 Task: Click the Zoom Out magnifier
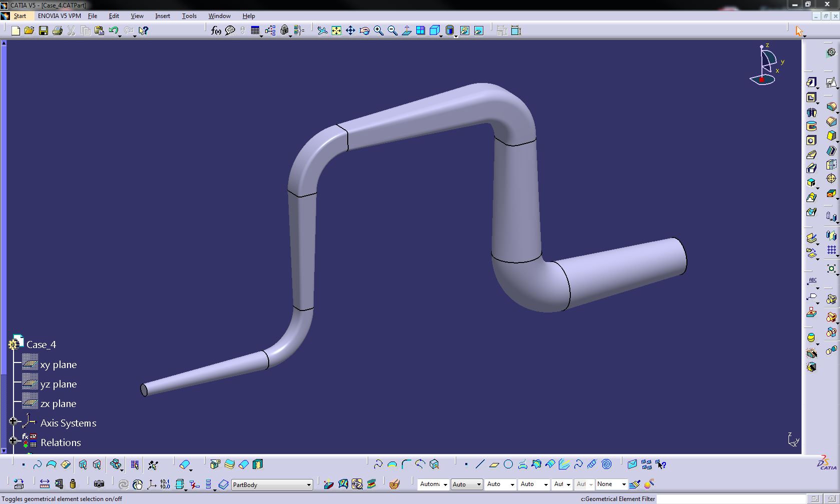(x=393, y=31)
